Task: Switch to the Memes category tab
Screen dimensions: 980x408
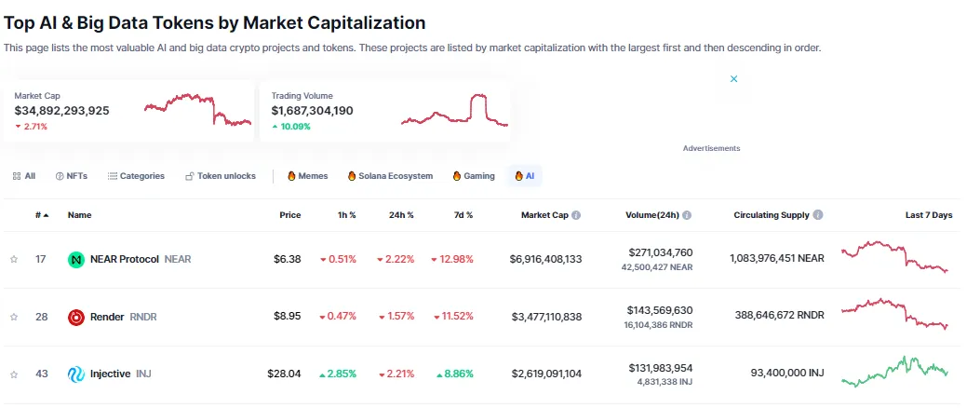Action: coord(307,176)
